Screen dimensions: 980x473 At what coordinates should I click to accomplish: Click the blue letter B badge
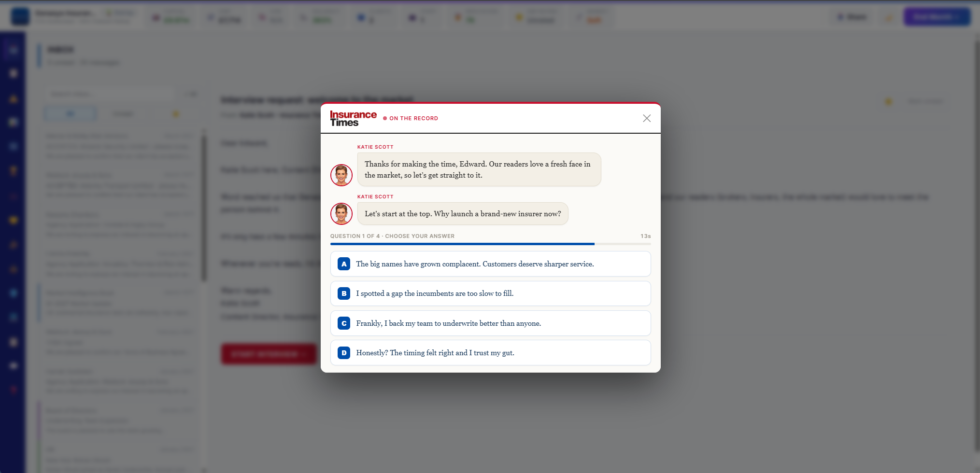pos(344,293)
